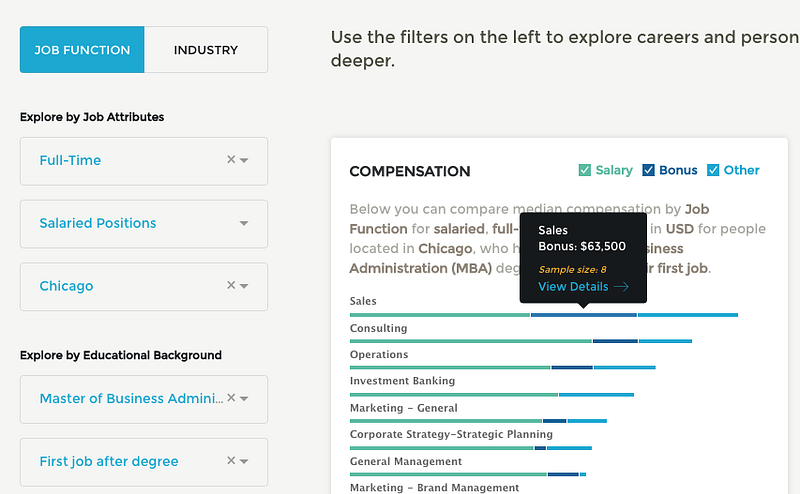Open the Salaried Positions dropdown
This screenshot has width=800, height=494.
(244, 224)
